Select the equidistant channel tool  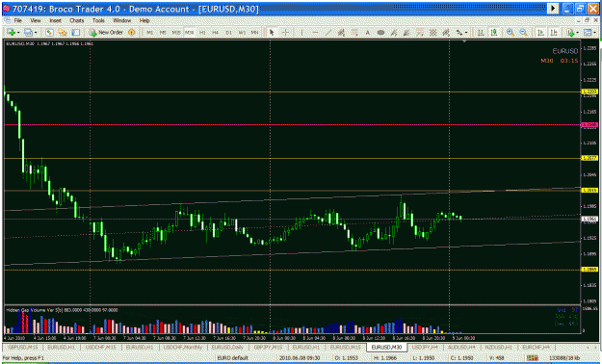coord(341,33)
